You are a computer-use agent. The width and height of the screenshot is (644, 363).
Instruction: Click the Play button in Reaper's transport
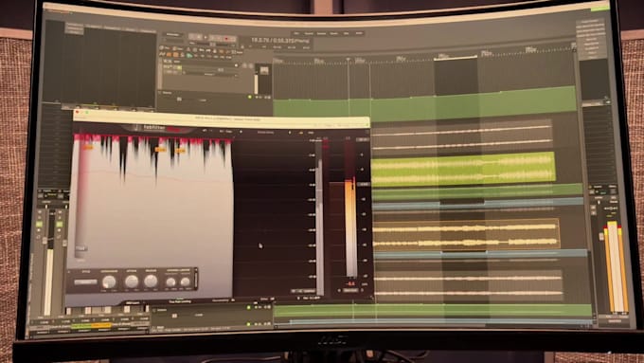pyautogui.click(x=206, y=38)
